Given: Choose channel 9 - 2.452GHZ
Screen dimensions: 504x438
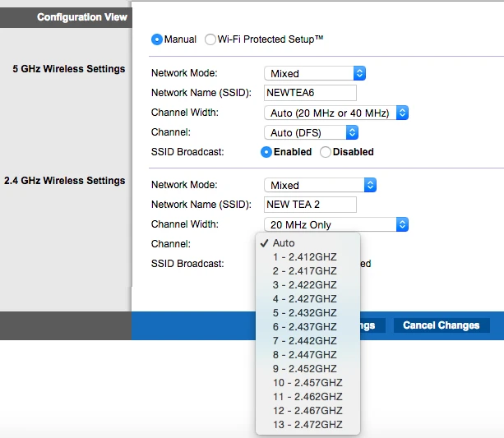Looking at the screenshot, I should [304, 369].
